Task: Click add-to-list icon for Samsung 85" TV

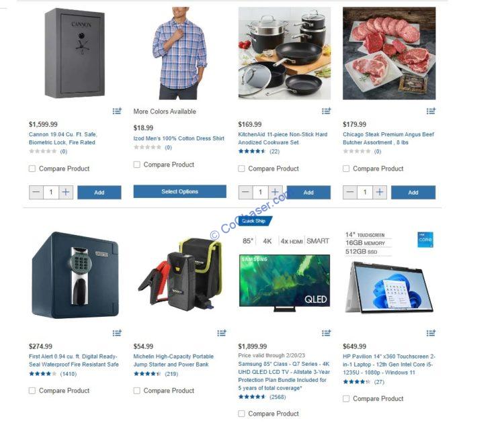Action: click(326, 333)
